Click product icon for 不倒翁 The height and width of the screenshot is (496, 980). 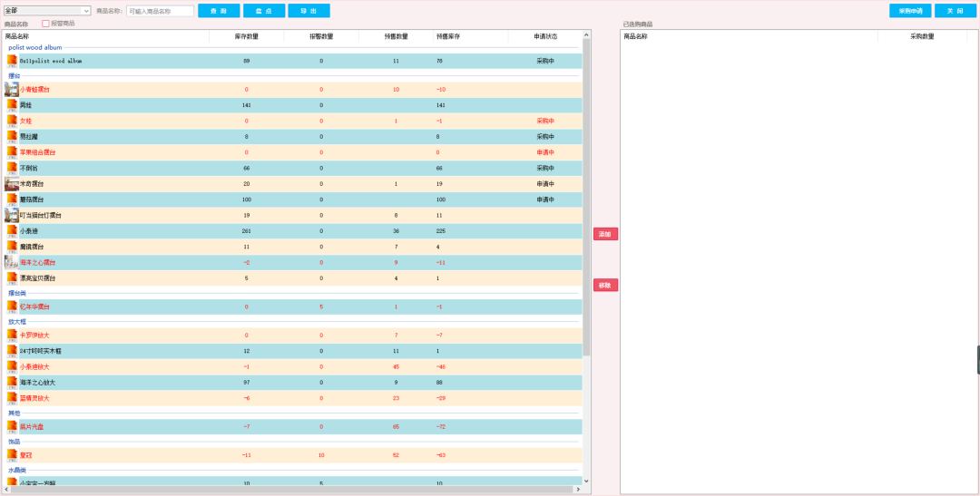pyautogui.click(x=12, y=168)
